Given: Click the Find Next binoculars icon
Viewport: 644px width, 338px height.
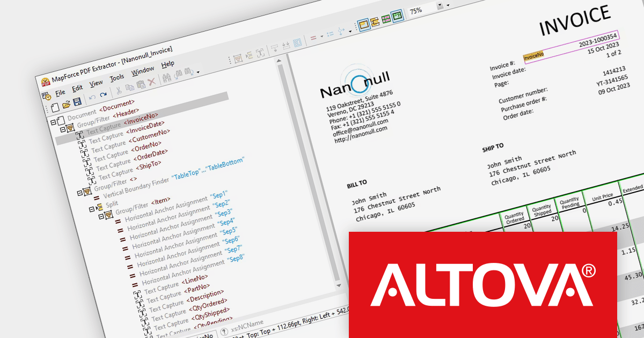Looking at the screenshot, I should point(189,71).
